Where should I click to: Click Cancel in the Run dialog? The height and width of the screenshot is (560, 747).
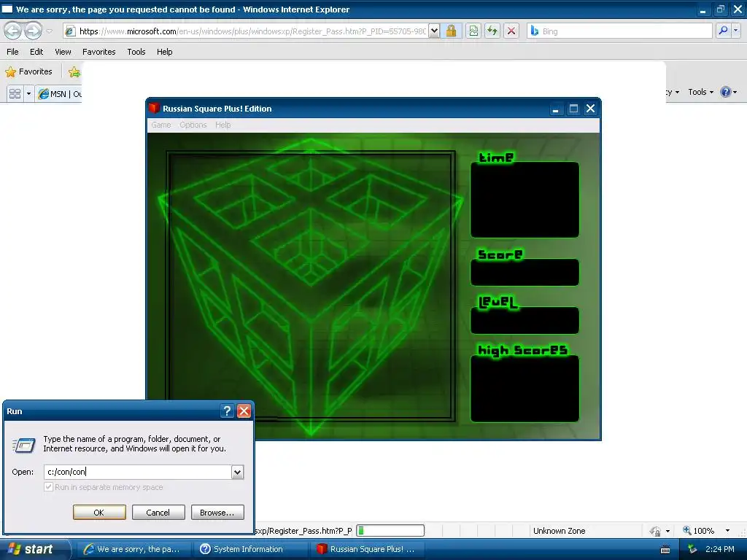click(x=158, y=513)
